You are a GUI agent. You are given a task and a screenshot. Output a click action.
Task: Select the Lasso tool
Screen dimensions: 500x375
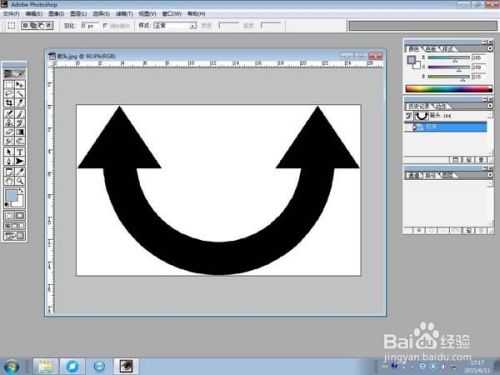(x=9, y=94)
